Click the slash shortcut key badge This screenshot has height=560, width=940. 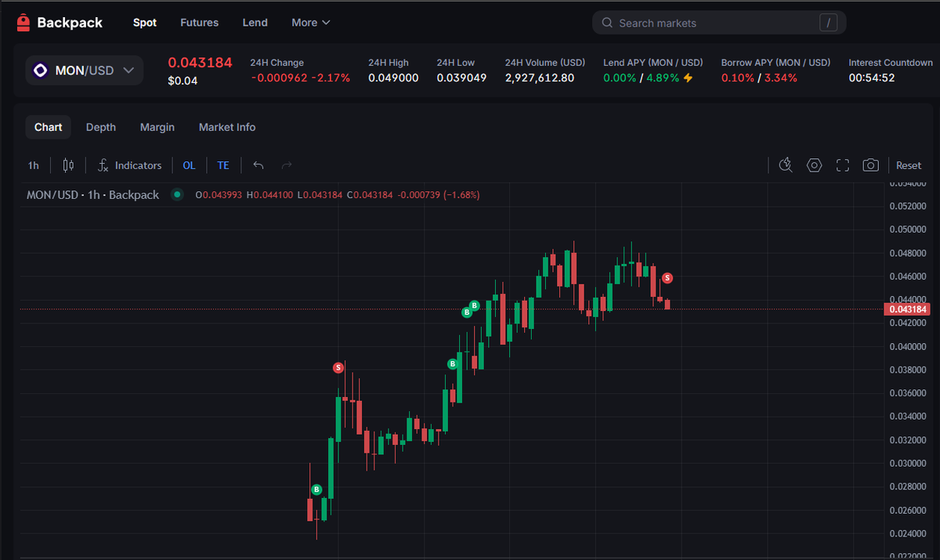(x=828, y=23)
